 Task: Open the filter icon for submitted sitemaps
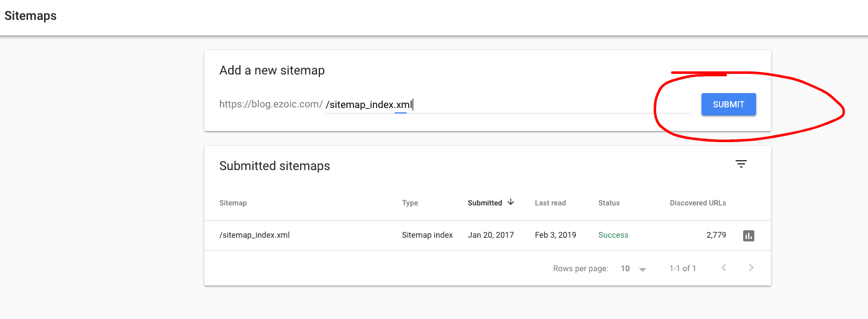pyautogui.click(x=741, y=164)
